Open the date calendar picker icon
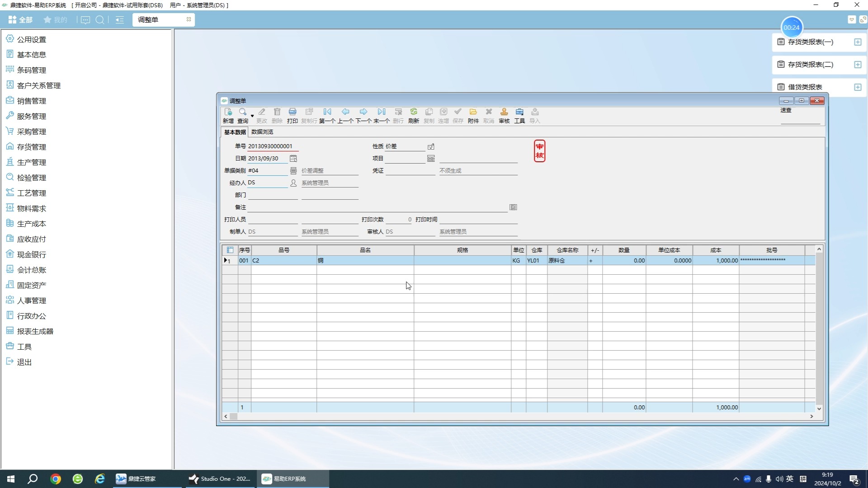The image size is (868, 488). click(x=293, y=158)
